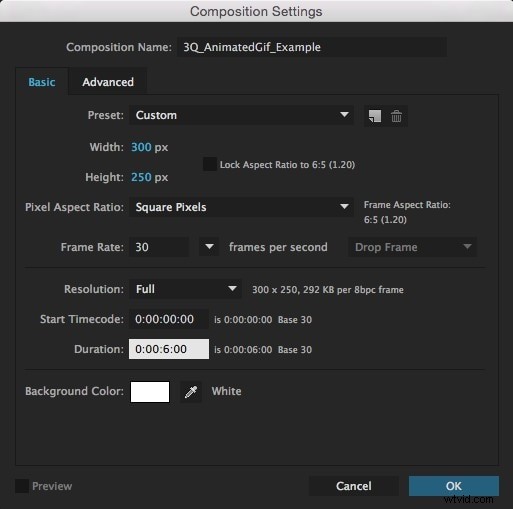The height and width of the screenshot is (509, 513).
Task: Click the Frame Rate field showing 30
Action: 159,247
